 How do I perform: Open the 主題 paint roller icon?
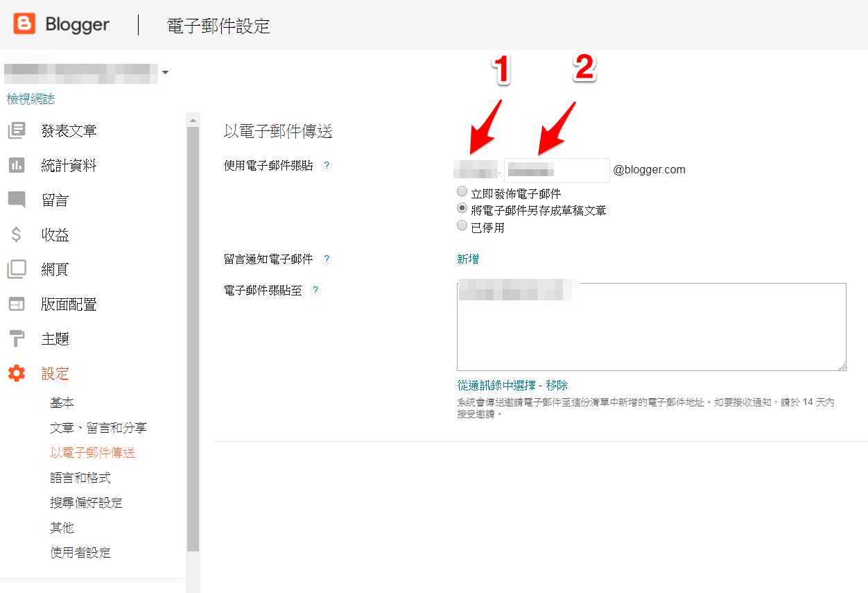[x=17, y=338]
